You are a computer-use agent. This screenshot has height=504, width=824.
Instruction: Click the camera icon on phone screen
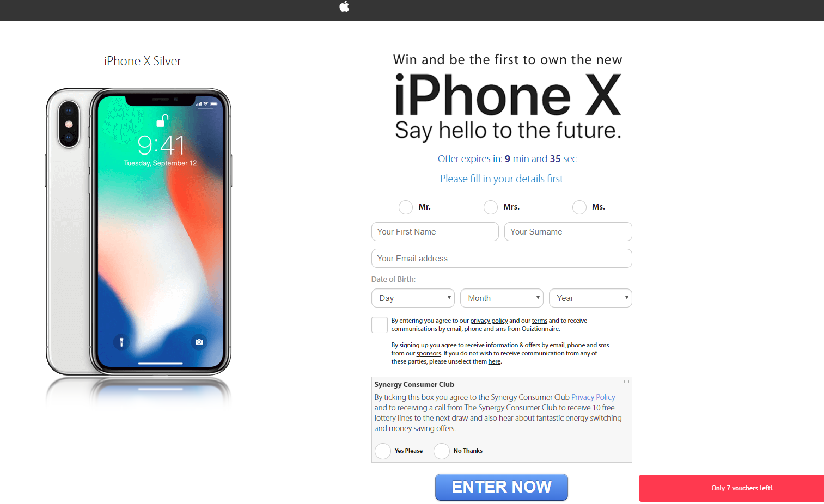pyautogui.click(x=199, y=342)
